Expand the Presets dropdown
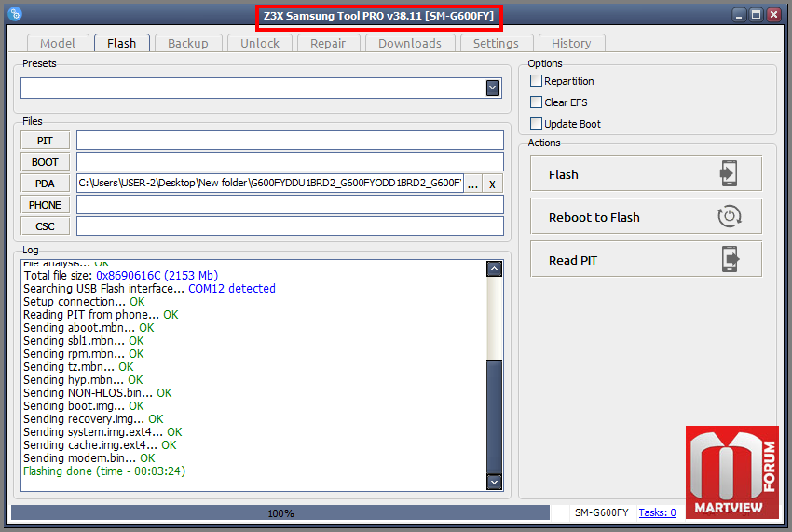Screen dimensions: 792x532 493,89
